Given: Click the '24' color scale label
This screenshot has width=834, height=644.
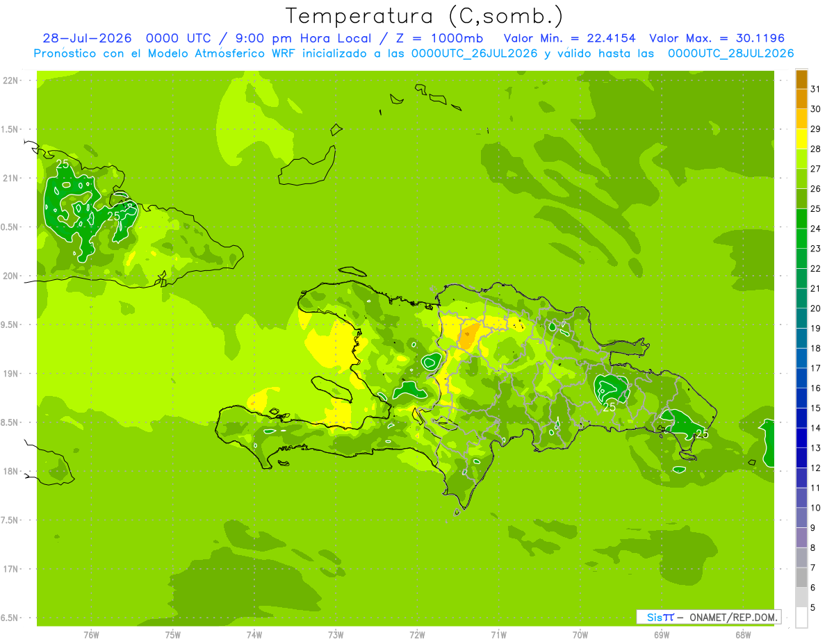Looking at the screenshot, I should click(x=816, y=229).
